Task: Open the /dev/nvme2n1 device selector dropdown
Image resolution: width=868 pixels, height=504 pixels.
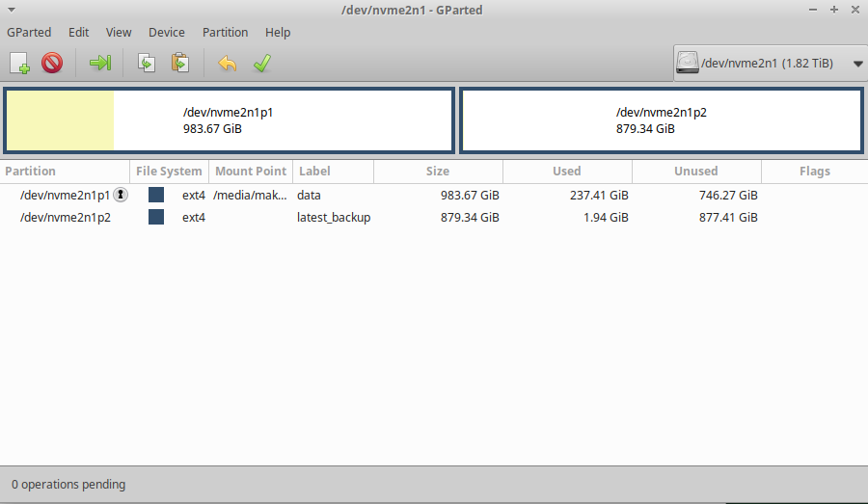Action: [x=770, y=63]
